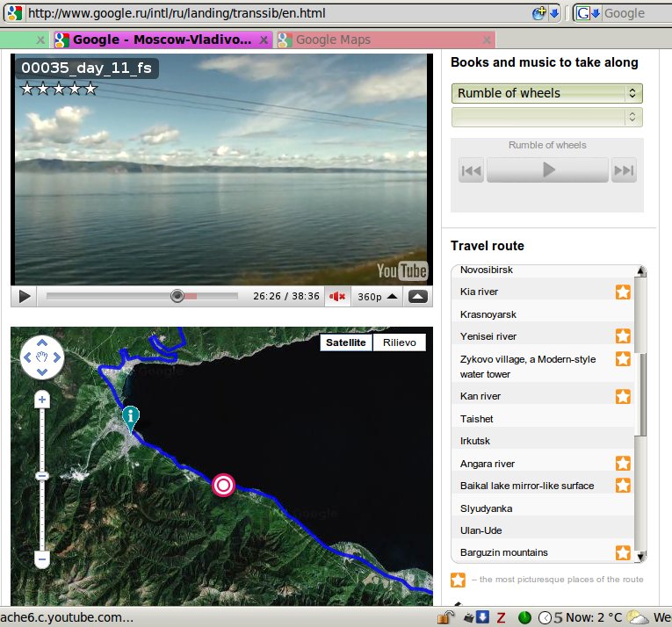Switch map to Satellite view
The image size is (672, 627).
(346, 342)
